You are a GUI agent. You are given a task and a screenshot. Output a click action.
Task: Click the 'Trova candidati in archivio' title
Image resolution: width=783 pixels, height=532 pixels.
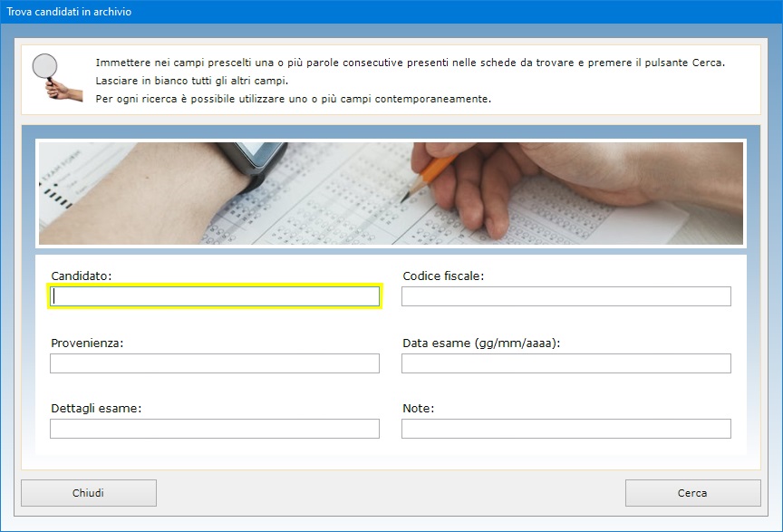(69, 12)
